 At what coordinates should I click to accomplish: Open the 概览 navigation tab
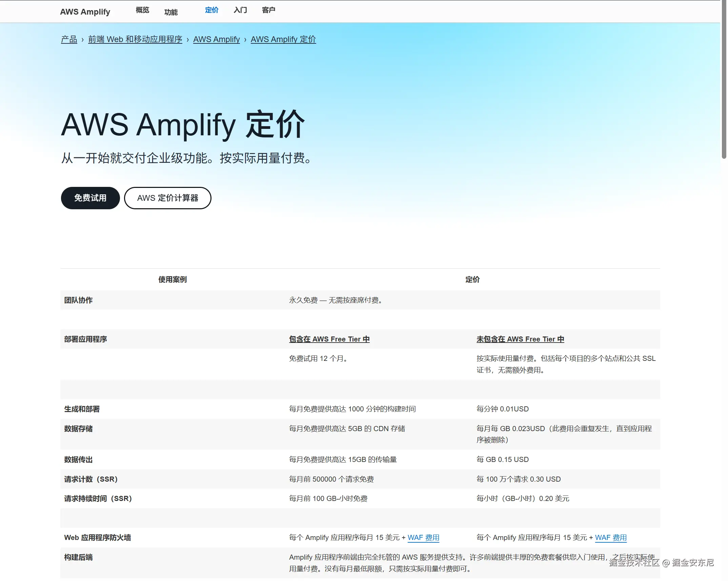pos(142,10)
